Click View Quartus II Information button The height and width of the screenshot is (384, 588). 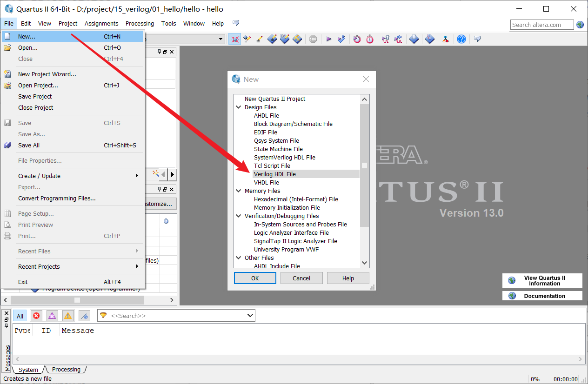(542, 280)
